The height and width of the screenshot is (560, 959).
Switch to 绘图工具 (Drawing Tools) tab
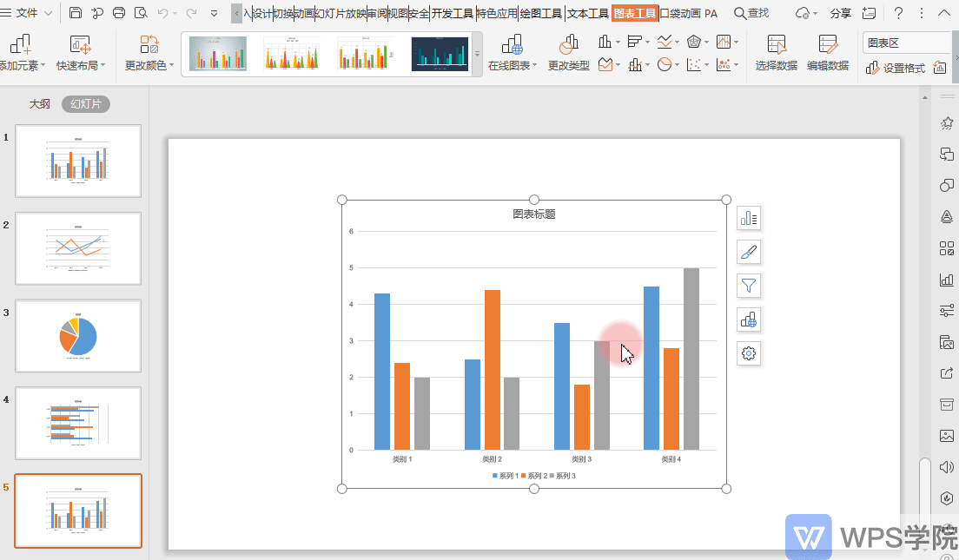(540, 13)
